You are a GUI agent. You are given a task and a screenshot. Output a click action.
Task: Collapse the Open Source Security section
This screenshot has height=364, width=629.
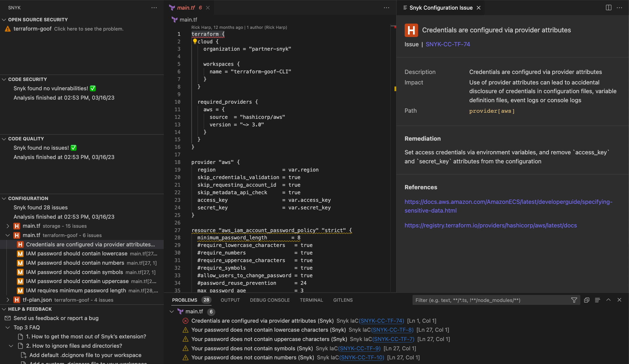(x=4, y=20)
